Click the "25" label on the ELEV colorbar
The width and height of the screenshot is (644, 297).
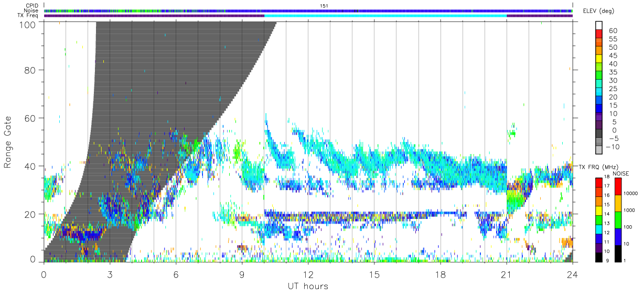point(612,89)
